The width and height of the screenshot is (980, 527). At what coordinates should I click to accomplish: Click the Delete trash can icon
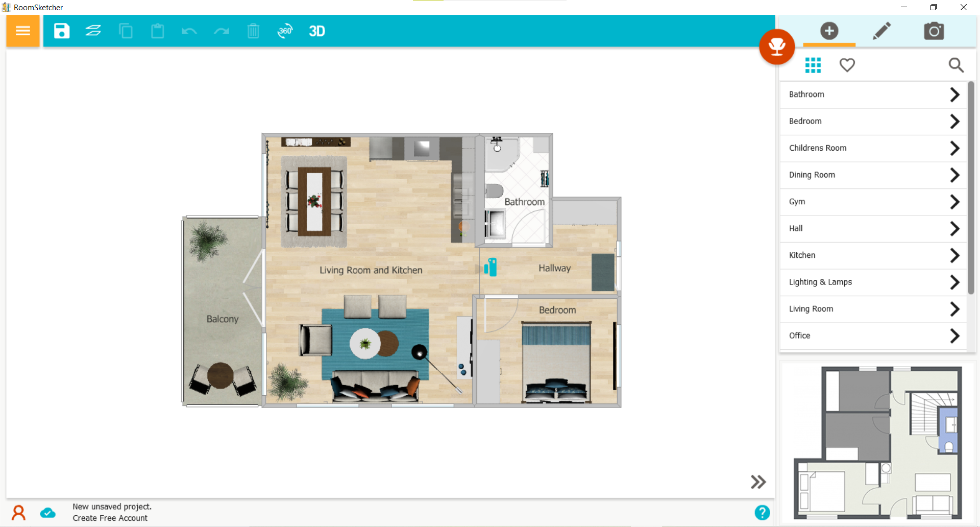[253, 31]
